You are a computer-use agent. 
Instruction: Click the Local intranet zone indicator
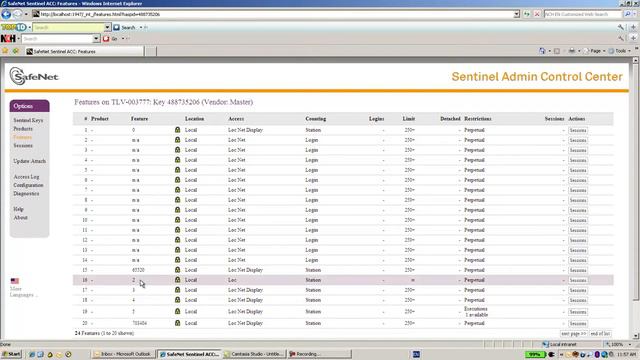click(560, 344)
